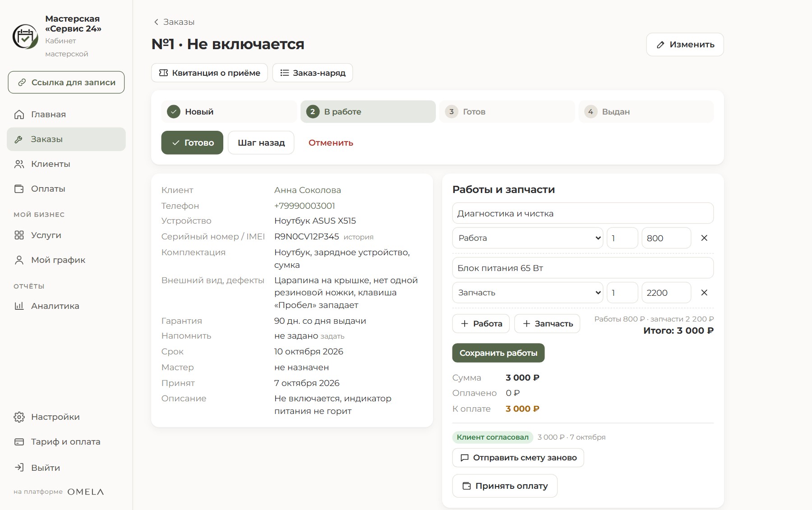Click the chart icon beside Аналитика
This screenshot has width=812, height=510.
pyautogui.click(x=19, y=306)
